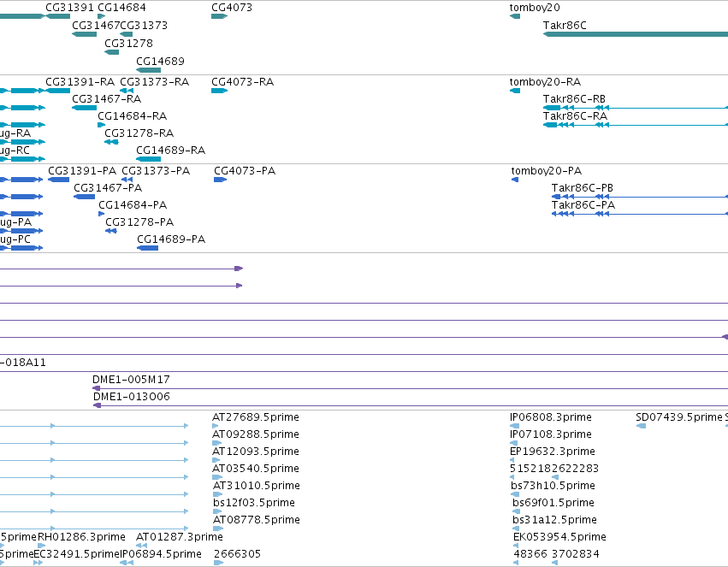Click the CG4073-RA transcript glyph
The width and height of the screenshot is (728, 567).
219,91
